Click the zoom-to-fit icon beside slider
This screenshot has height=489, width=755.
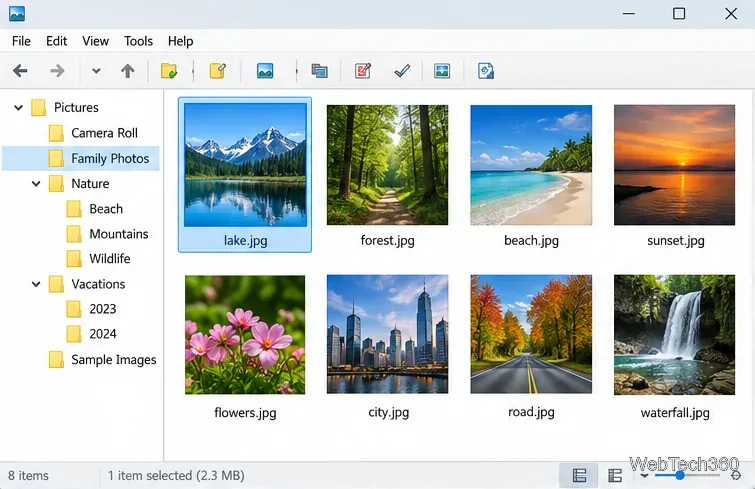coord(736,476)
